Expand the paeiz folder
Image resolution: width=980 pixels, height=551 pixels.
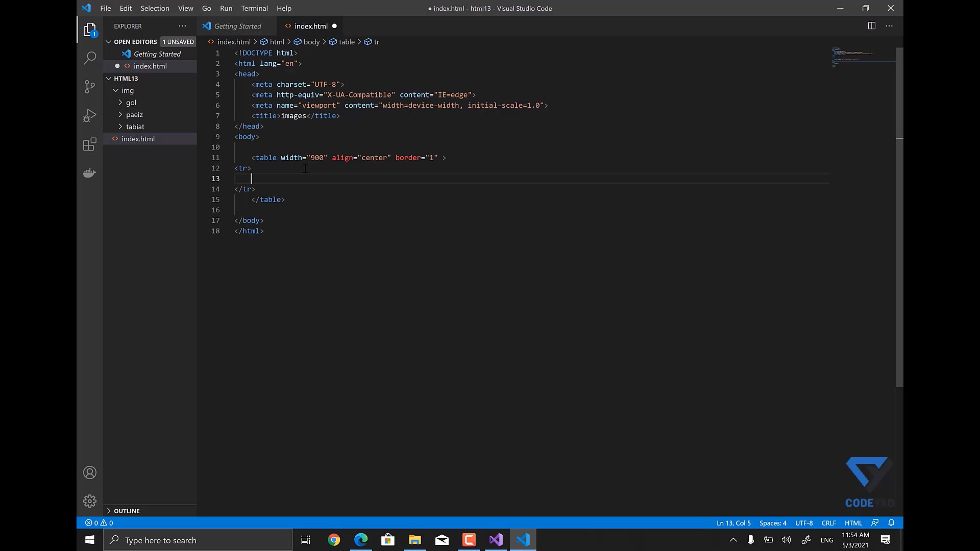coord(134,115)
